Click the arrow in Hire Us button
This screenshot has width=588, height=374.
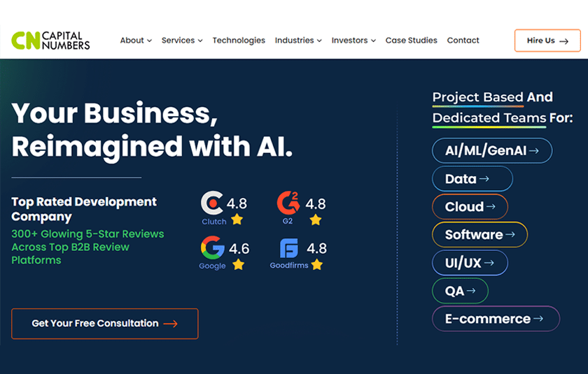(x=565, y=41)
